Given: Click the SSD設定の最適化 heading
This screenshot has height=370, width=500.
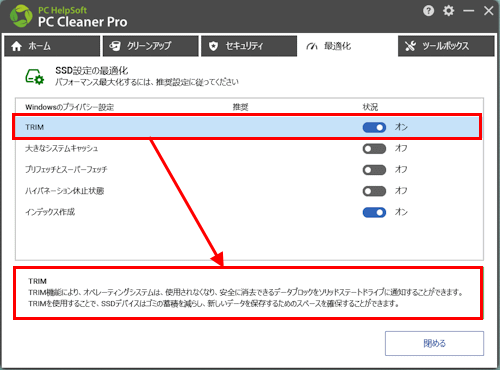Looking at the screenshot, I should (92, 71).
